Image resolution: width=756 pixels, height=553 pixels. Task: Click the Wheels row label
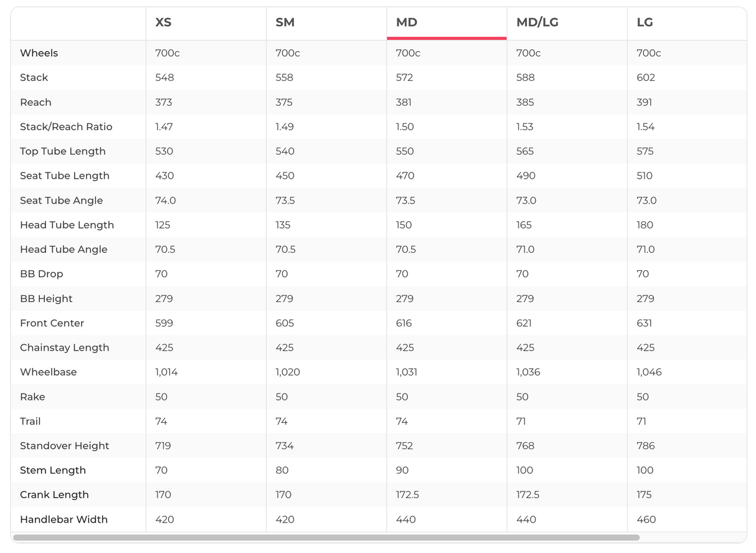pos(39,53)
